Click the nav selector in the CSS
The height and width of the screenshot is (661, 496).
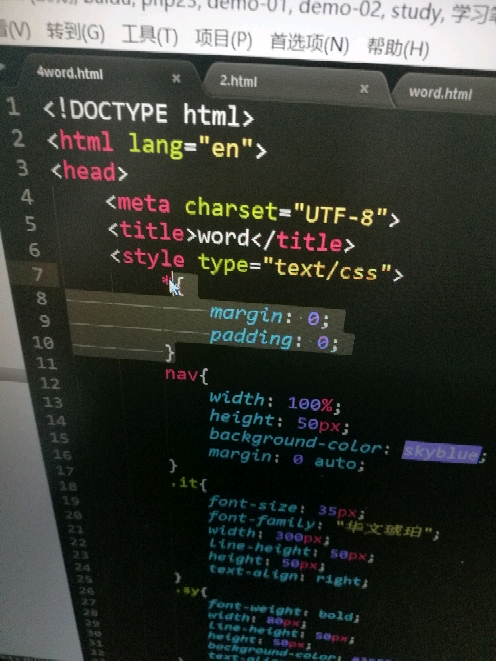click(182, 373)
